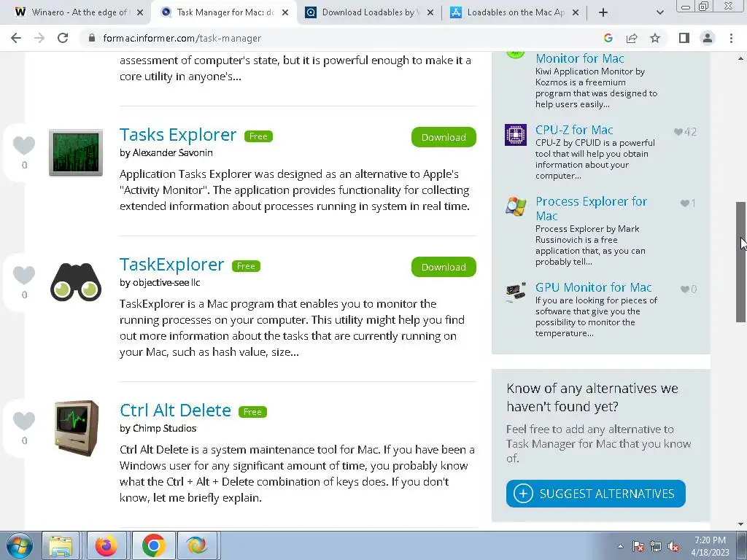Launch Firefox from taskbar

pyautogui.click(x=107, y=545)
